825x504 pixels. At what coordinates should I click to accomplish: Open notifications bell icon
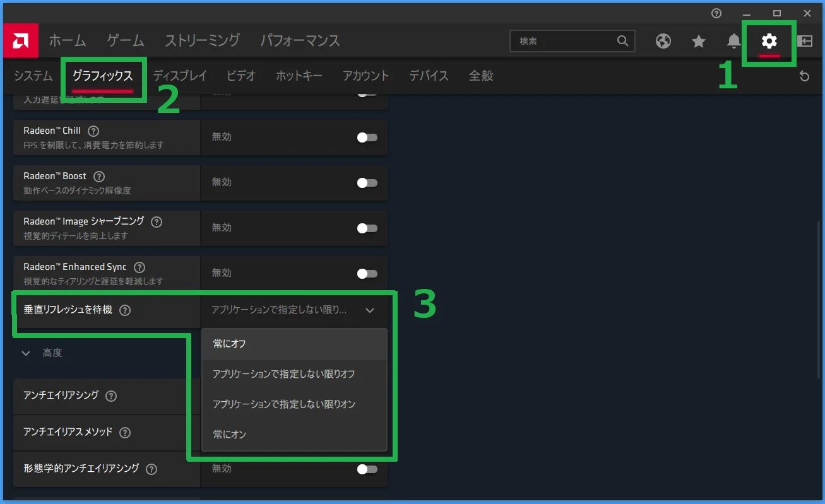(733, 41)
